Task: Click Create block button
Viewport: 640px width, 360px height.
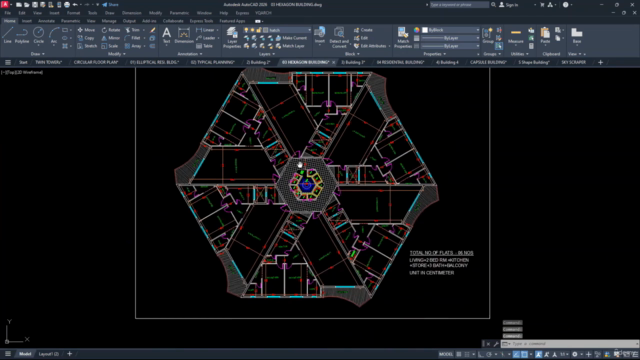Action: 363,30
